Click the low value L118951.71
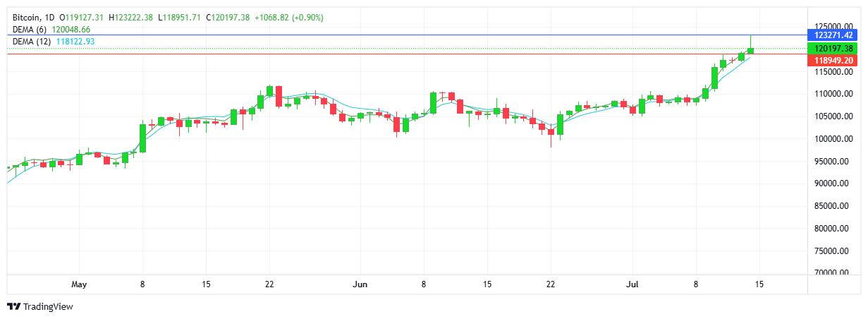 point(179,17)
